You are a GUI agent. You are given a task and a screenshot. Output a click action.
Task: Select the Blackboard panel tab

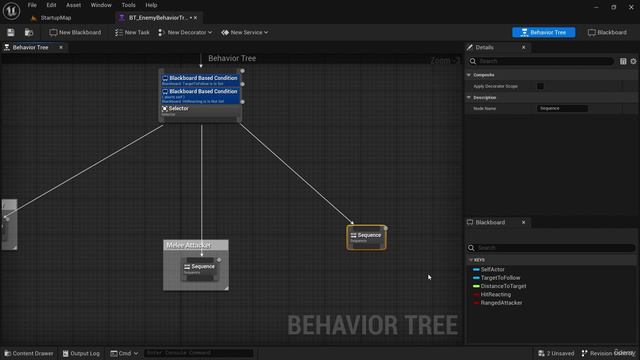click(490, 222)
